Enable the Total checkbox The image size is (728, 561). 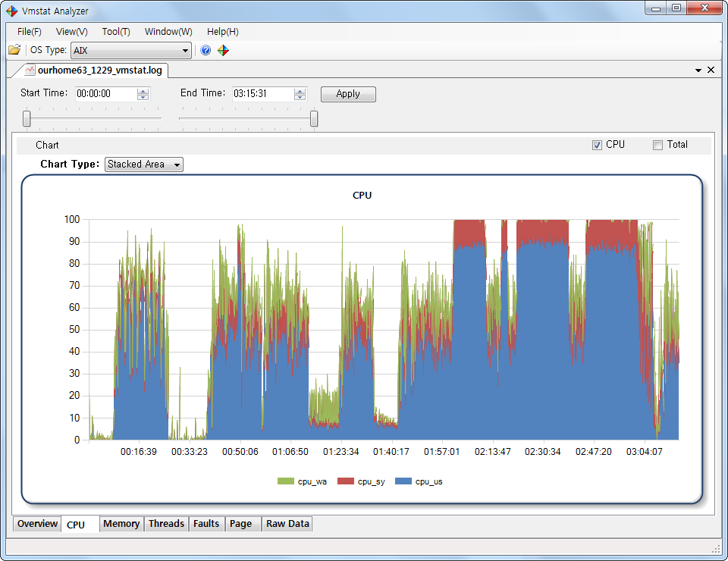[657, 145]
